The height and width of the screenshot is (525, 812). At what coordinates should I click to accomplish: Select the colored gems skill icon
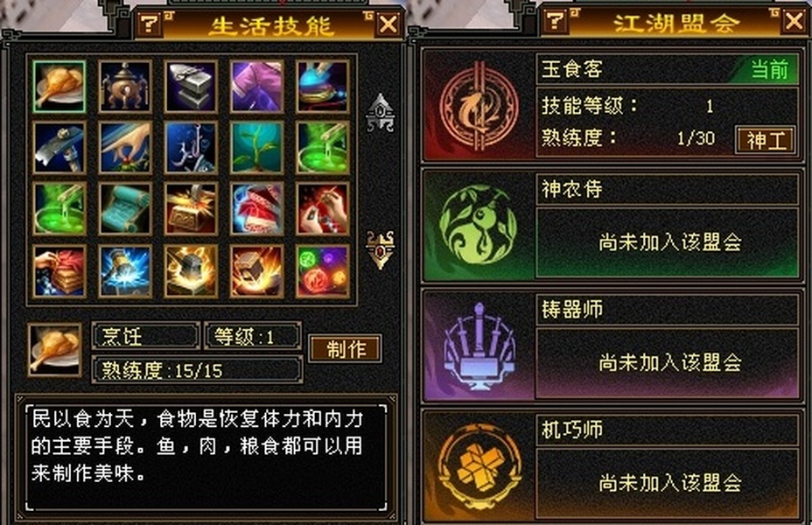point(323,271)
